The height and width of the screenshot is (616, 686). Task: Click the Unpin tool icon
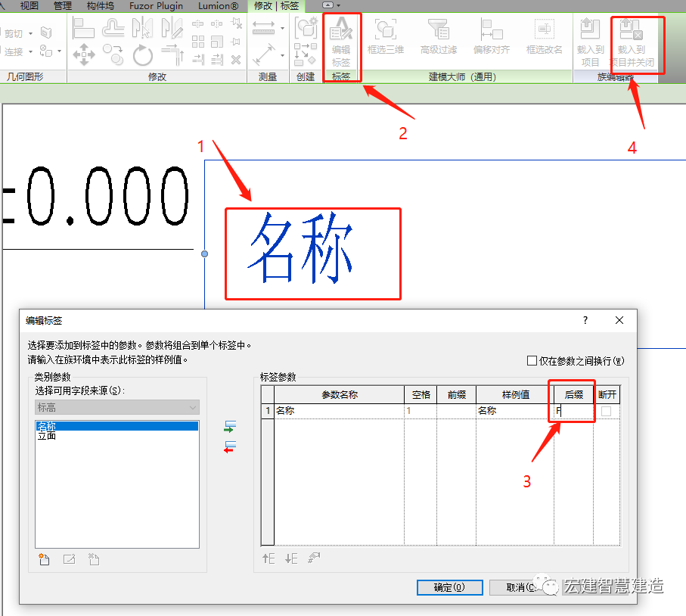237,23
